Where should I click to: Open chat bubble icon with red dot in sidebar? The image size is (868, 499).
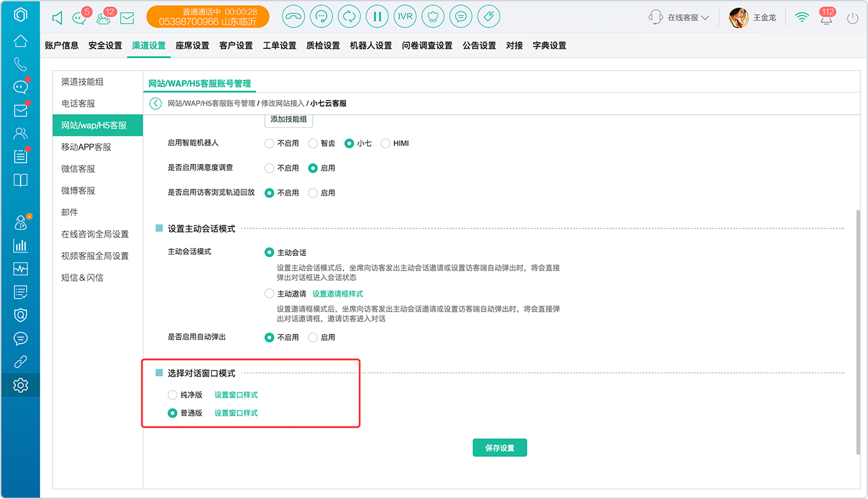tap(20, 87)
